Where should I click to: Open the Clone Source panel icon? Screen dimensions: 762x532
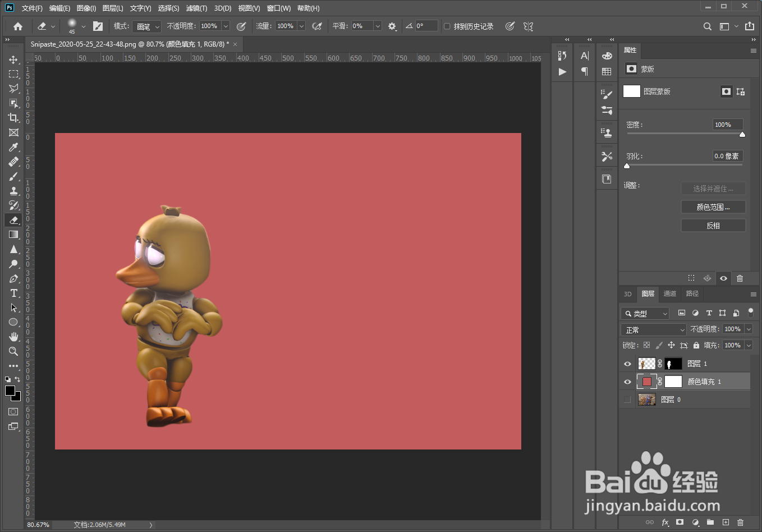pyautogui.click(x=607, y=132)
